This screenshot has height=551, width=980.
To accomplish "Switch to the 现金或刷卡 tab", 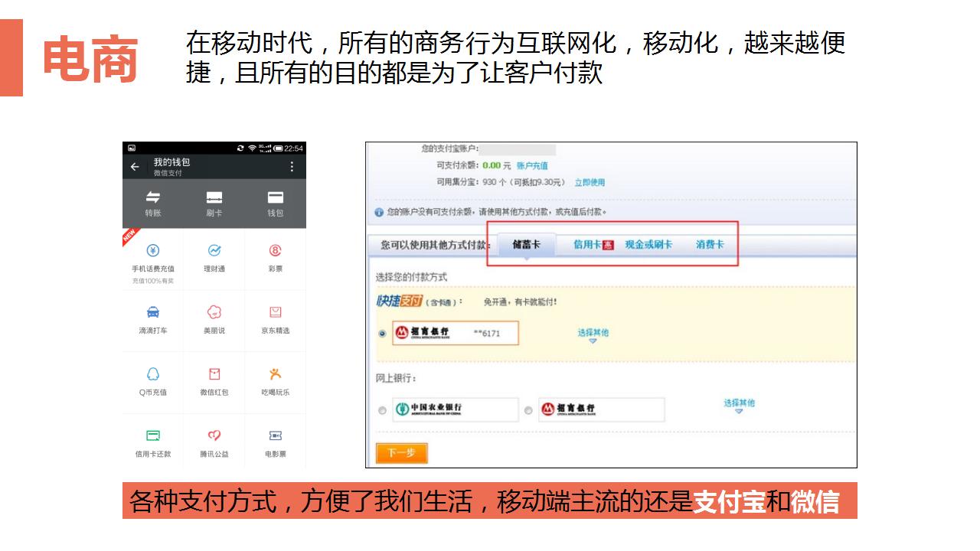I will pos(648,244).
